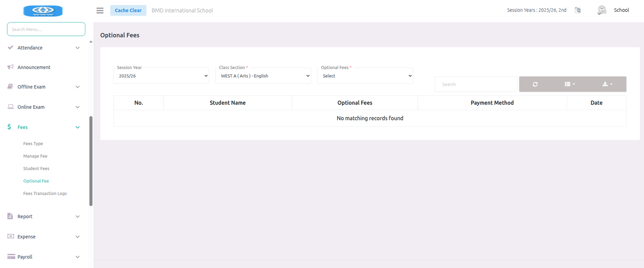Open the Manage Fee link

35,156
